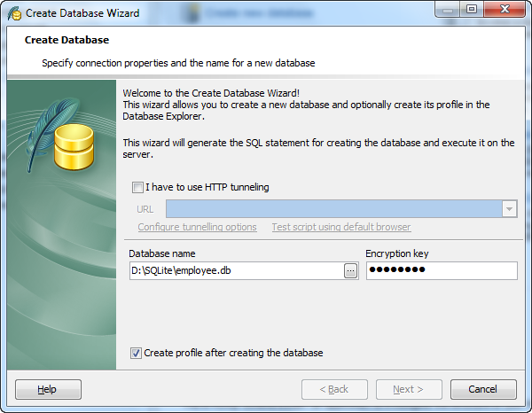532x413 pixels.
Task: Click the database feather logo image
Action: [60, 142]
